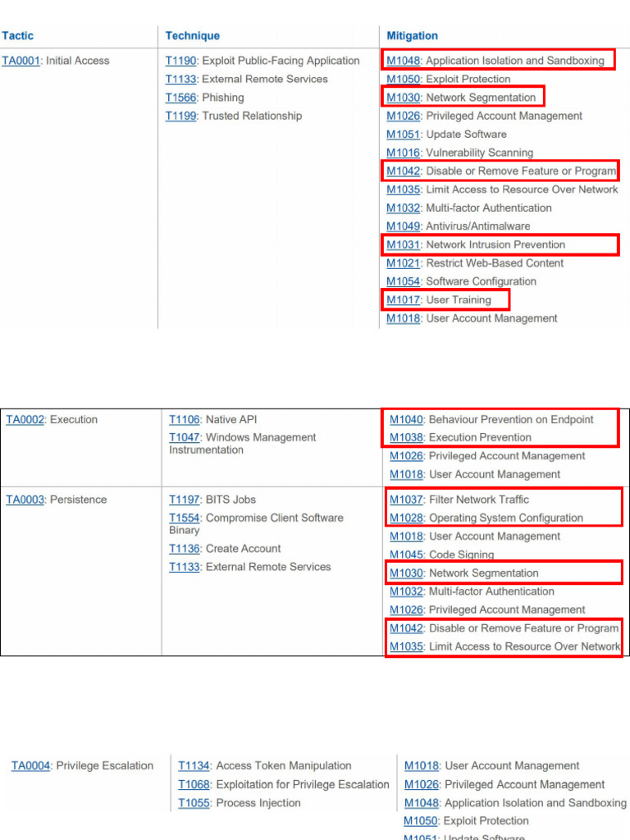Open M1035 link in Initial Access mitigations
The image size is (630, 840).
(x=404, y=189)
